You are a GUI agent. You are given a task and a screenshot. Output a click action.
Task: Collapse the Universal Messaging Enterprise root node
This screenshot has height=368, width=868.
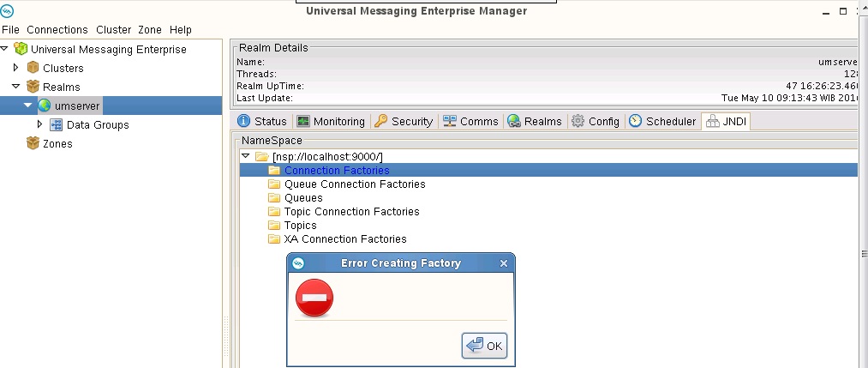pyautogui.click(x=4, y=50)
